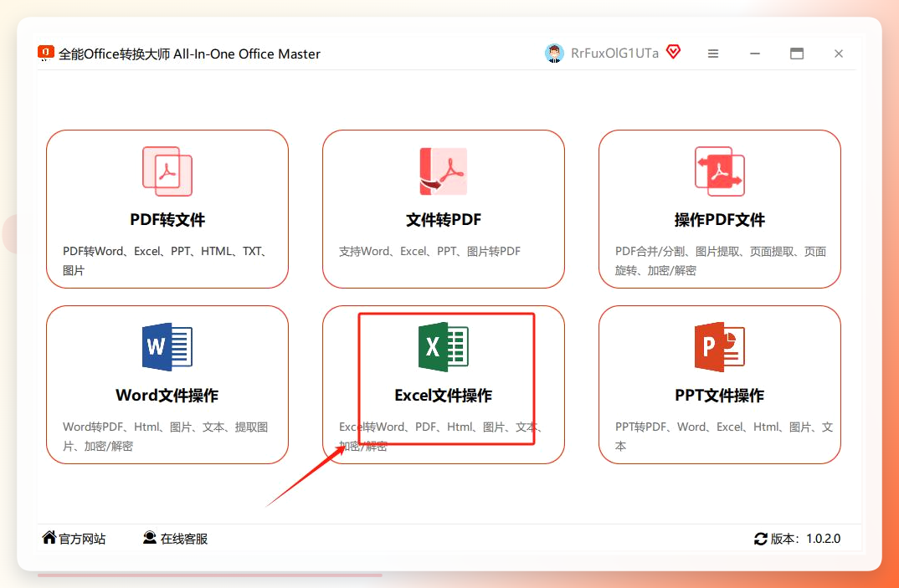The width and height of the screenshot is (899, 588).
Task: Open the PDF转文件 title
Action: (x=167, y=219)
